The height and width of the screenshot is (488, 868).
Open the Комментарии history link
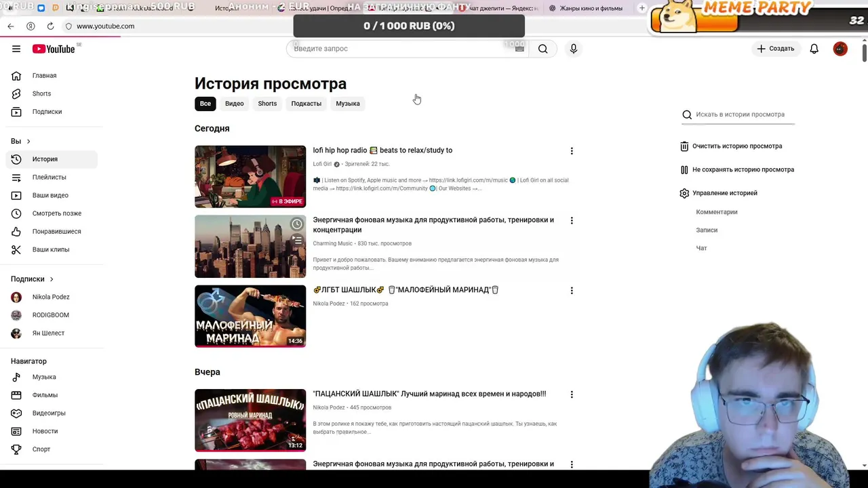point(717,212)
